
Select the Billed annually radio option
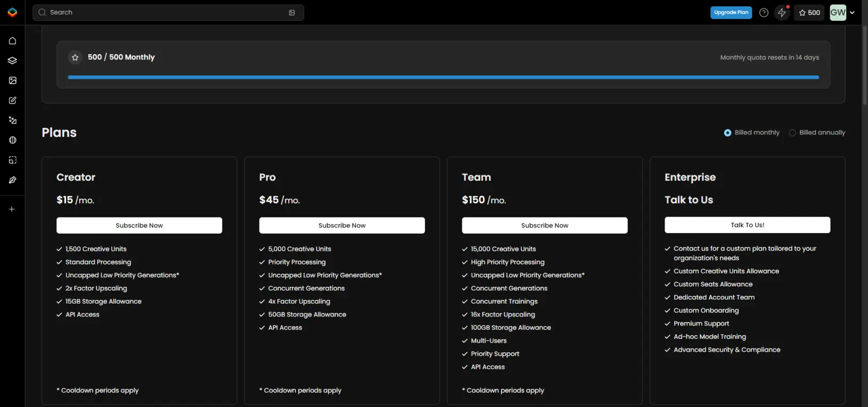tap(792, 132)
